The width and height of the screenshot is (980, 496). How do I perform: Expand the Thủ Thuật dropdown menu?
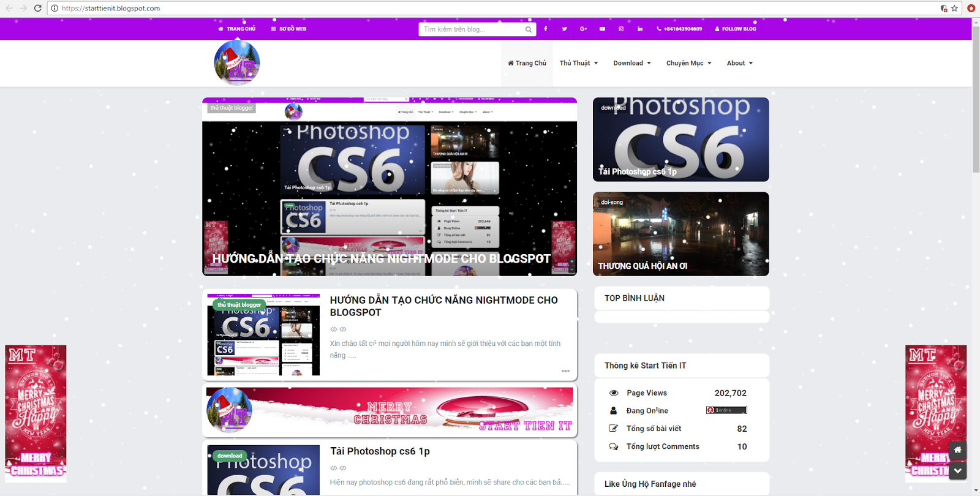point(579,63)
